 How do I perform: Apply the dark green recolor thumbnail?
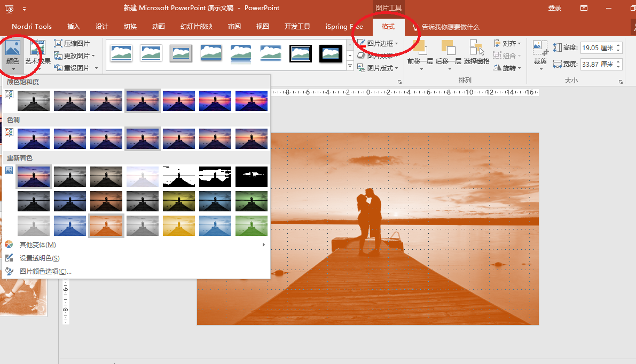tap(252, 201)
